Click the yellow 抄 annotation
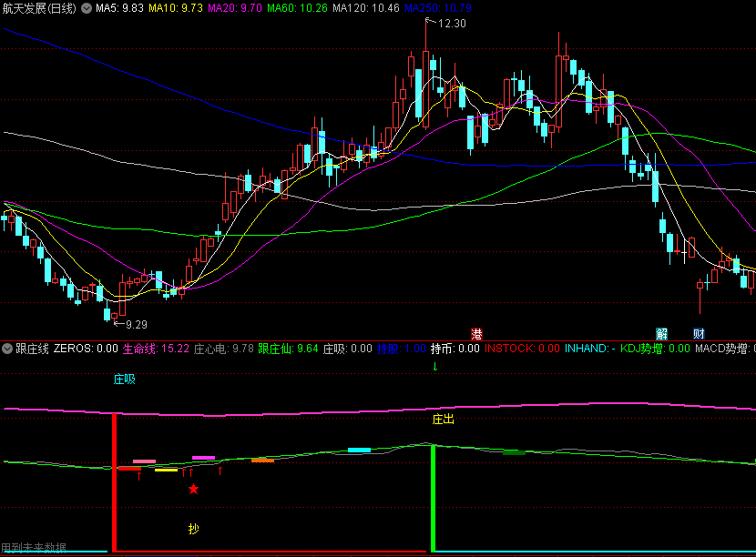The image size is (756, 557). tap(193, 529)
